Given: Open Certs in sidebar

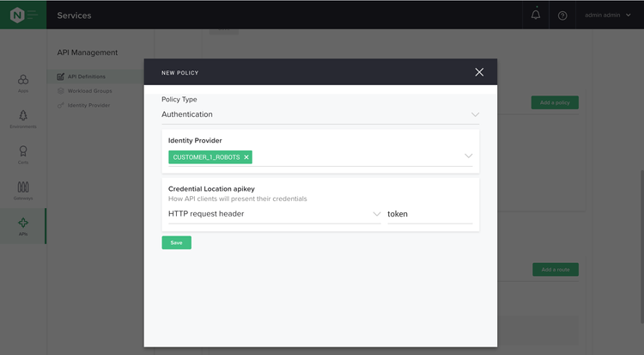Looking at the screenshot, I should 23,155.
